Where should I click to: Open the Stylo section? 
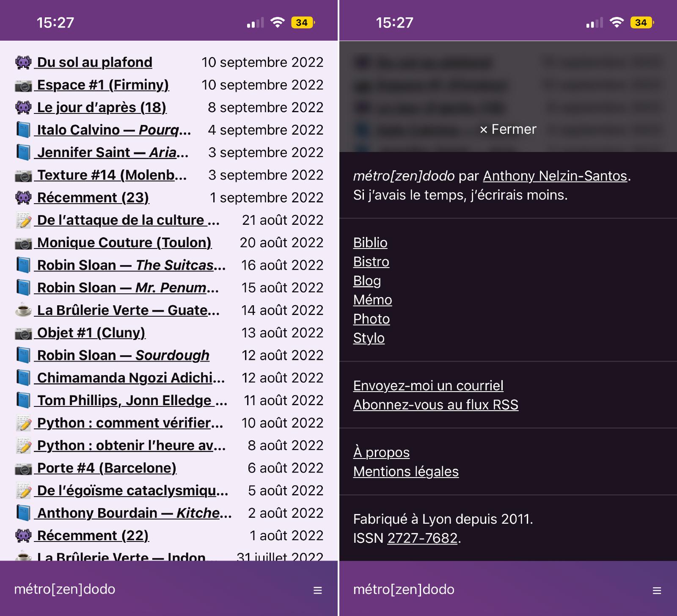[x=369, y=338]
